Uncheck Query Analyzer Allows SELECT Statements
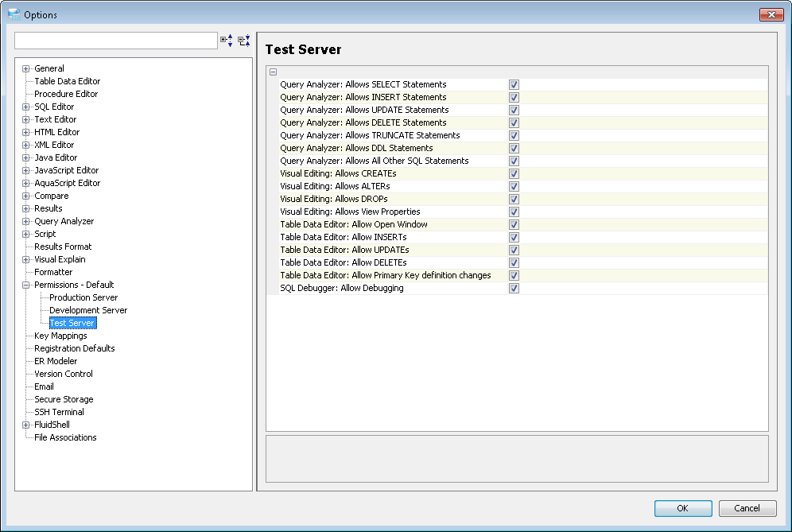This screenshot has width=792, height=532. point(514,85)
